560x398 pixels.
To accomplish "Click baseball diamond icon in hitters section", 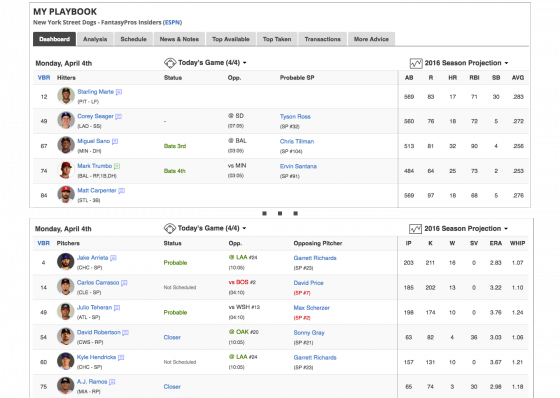I will tap(170, 63).
